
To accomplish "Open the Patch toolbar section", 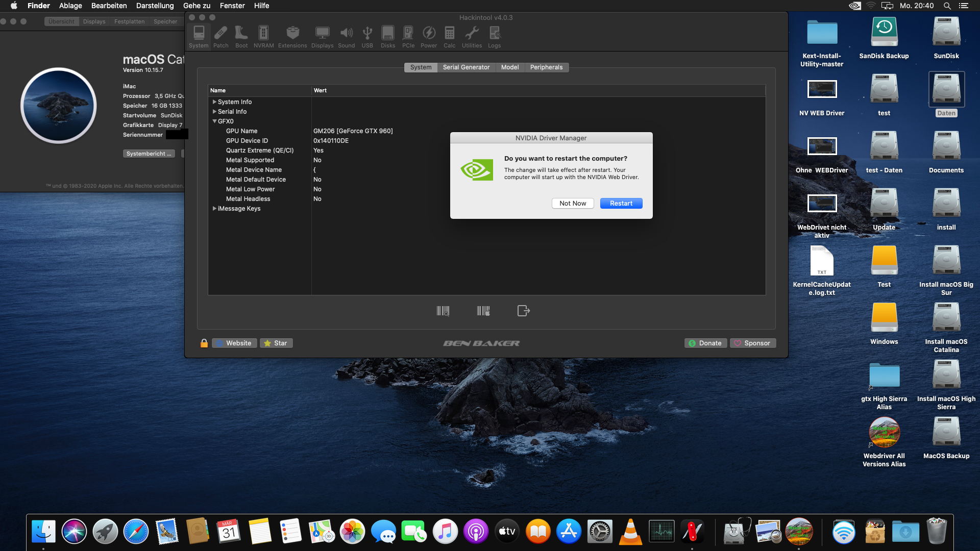I will 220,37.
